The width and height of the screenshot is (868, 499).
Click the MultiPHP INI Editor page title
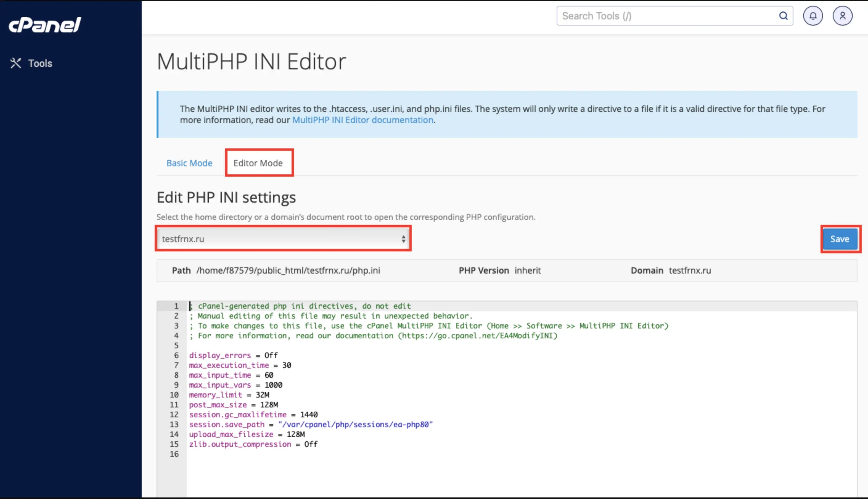(x=252, y=62)
